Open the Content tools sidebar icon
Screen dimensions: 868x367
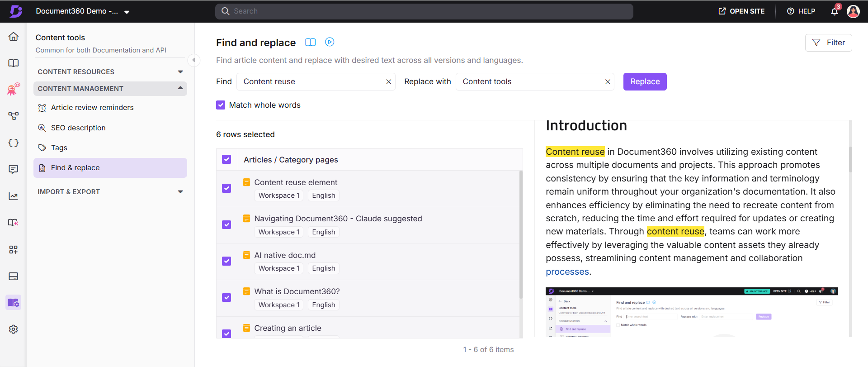coord(14,302)
